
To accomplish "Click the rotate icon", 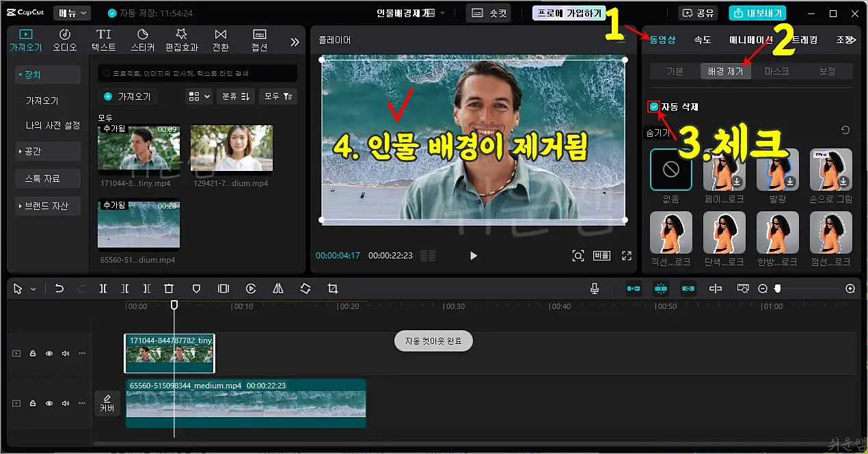I will (306, 289).
